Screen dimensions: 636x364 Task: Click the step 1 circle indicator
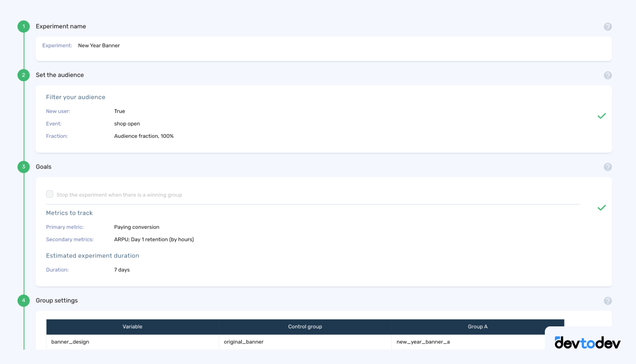23,26
